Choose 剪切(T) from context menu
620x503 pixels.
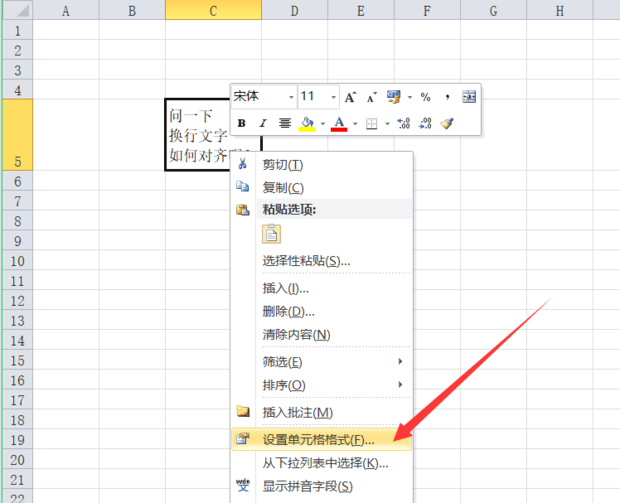322,165
